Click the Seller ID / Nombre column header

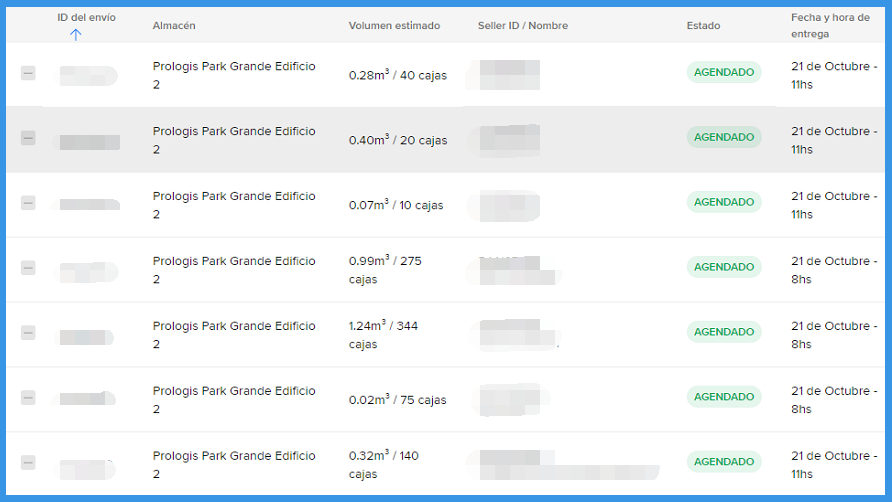click(522, 26)
